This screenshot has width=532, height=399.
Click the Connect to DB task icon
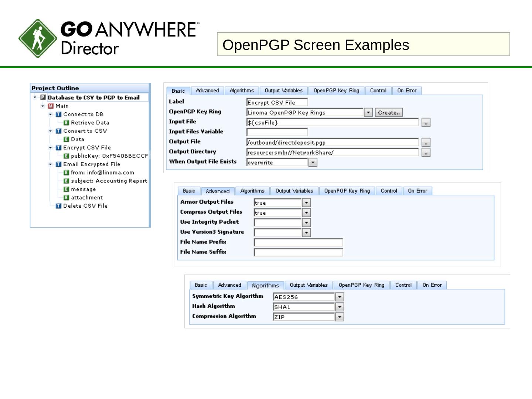tap(59, 115)
